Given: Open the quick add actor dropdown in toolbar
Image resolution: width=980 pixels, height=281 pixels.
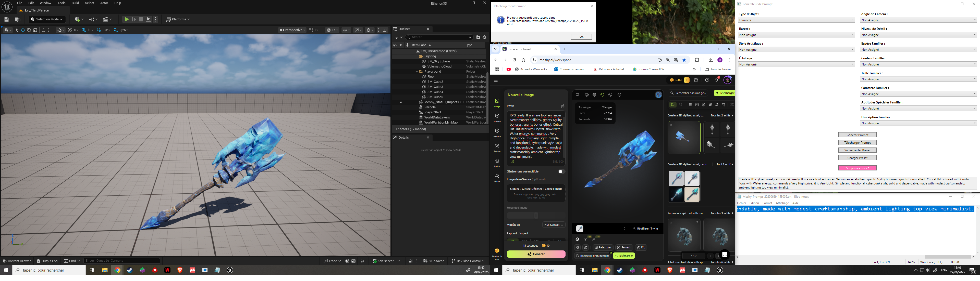Looking at the screenshot, I should click(79, 19).
